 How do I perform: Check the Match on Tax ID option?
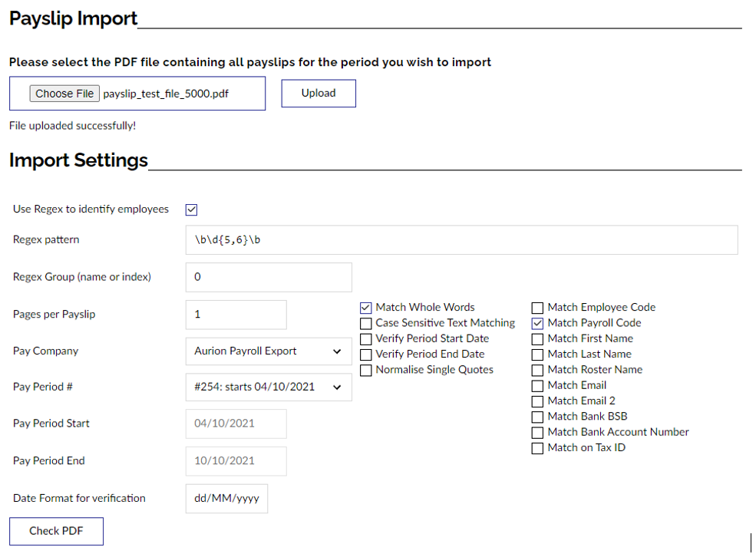tap(537, 447)
